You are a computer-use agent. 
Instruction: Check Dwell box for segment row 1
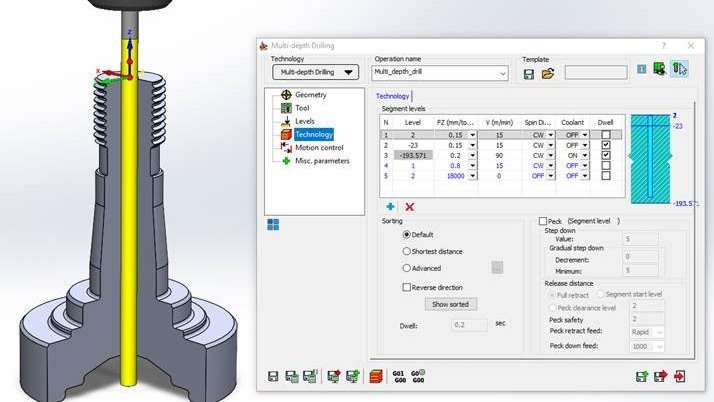tap(608, 133)
